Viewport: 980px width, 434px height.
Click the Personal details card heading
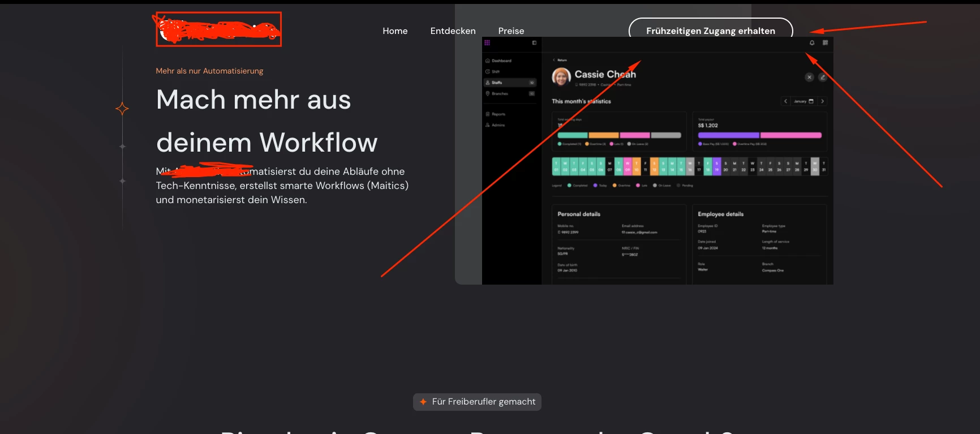tap(579, 214)
